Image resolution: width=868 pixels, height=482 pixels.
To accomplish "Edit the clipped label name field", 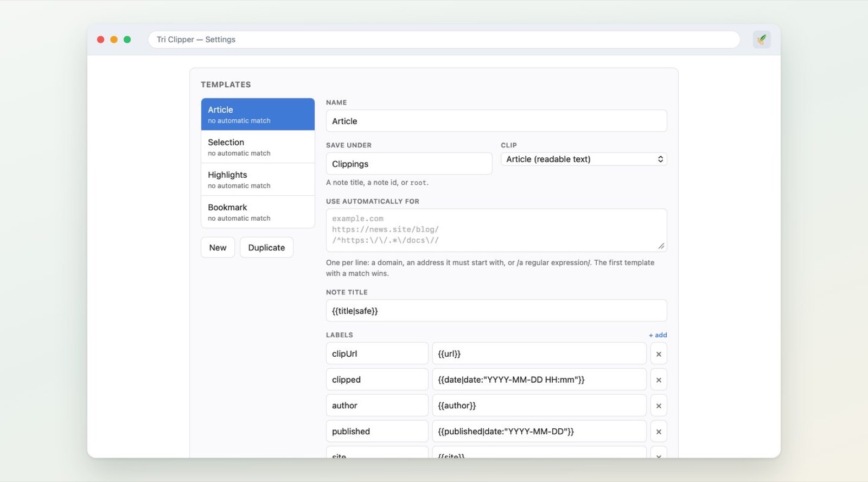I will tap(377, 380).
